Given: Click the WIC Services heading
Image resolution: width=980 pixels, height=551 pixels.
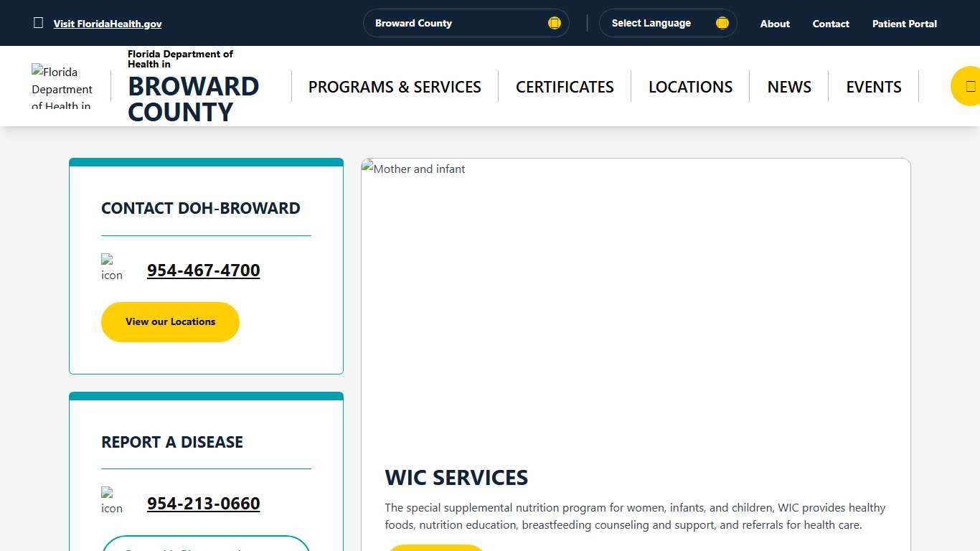Looking at the screenshot, I should [456, 477].
